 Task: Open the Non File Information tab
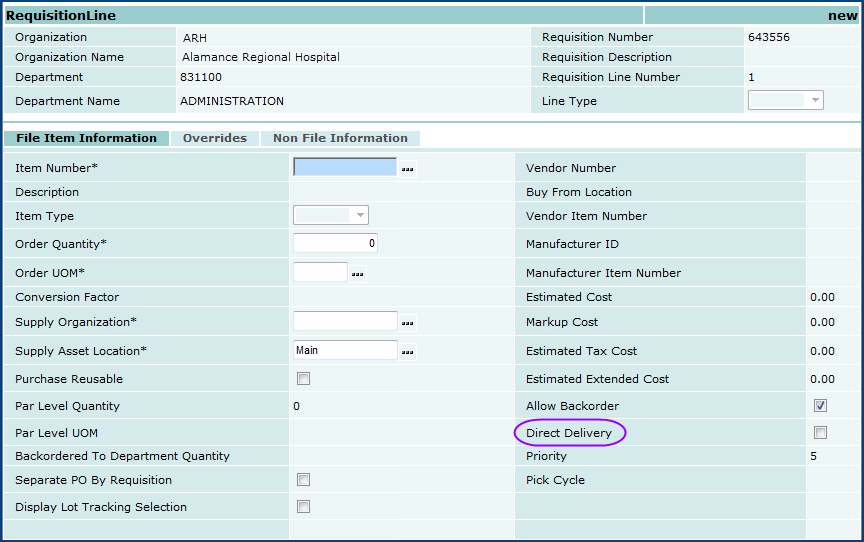coord(340,138)
